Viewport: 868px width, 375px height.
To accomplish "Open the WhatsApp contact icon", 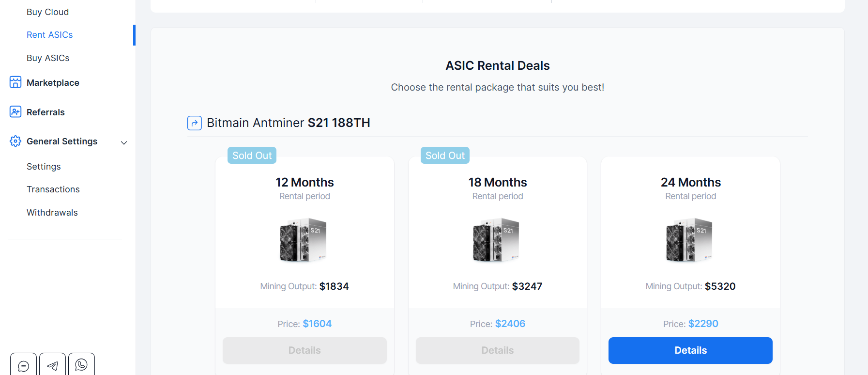I will pyautogui.click(x=81, y=365).
